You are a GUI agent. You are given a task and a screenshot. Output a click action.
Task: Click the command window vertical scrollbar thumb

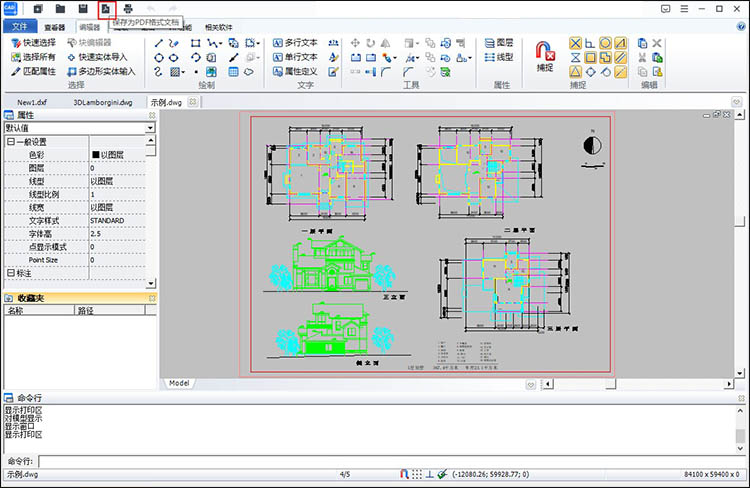(740, 436)
